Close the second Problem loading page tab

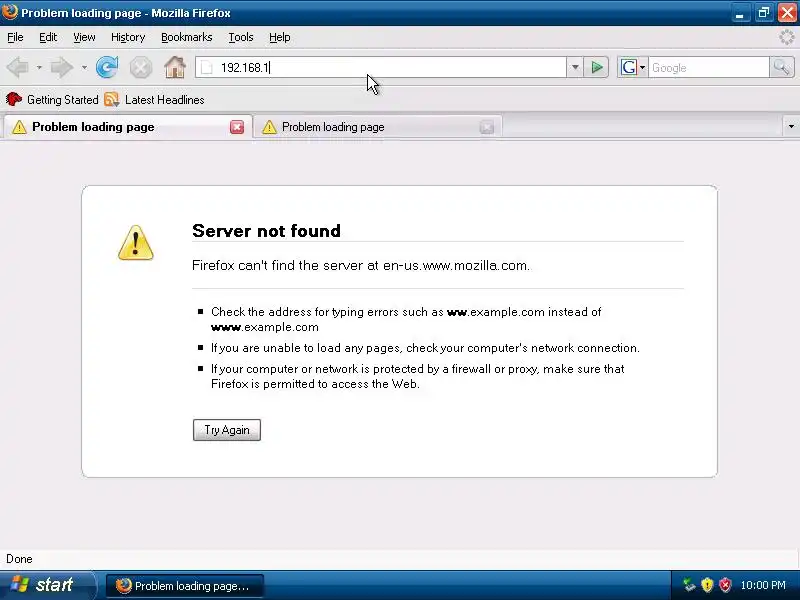click(487, 127)
